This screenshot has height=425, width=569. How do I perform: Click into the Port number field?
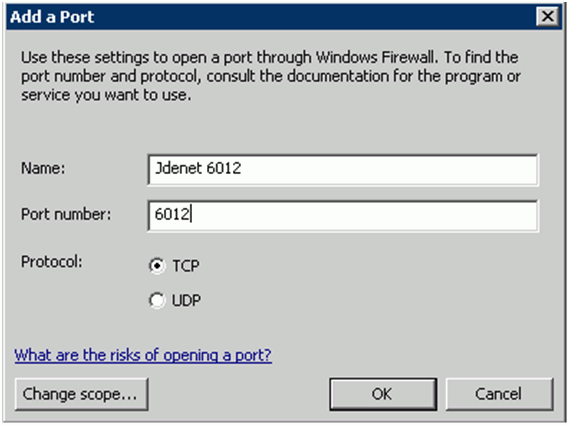click(343, 216)
